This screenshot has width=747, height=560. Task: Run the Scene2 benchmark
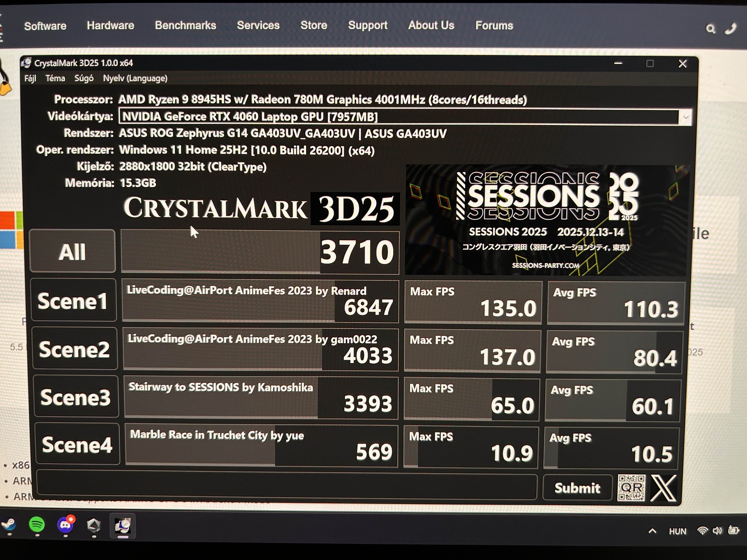point(75,349)
